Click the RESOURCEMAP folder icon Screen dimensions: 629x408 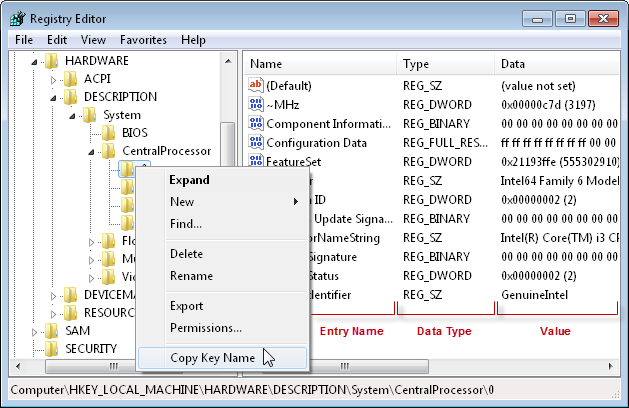[71, 313]
